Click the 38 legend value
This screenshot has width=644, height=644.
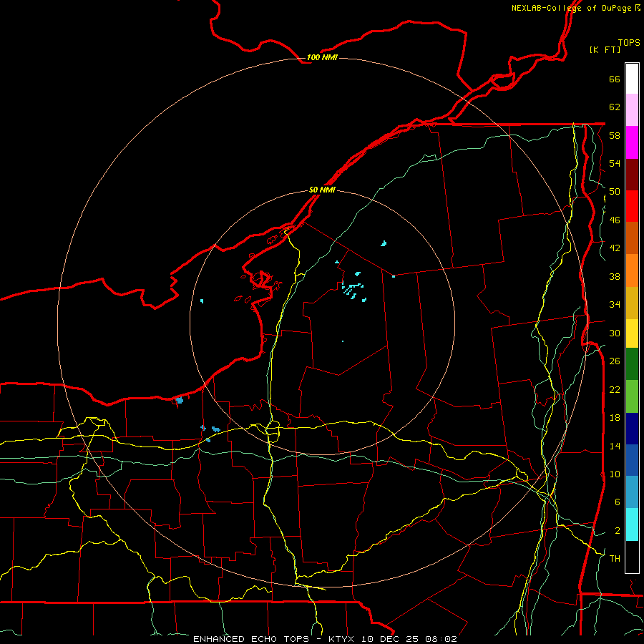pos(615,276)
